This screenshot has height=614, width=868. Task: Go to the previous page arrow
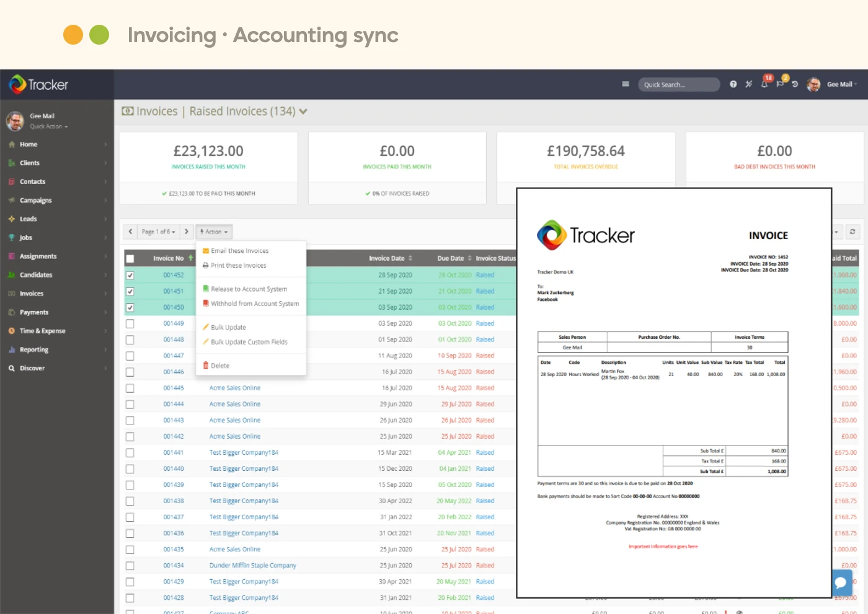point(130,232)
